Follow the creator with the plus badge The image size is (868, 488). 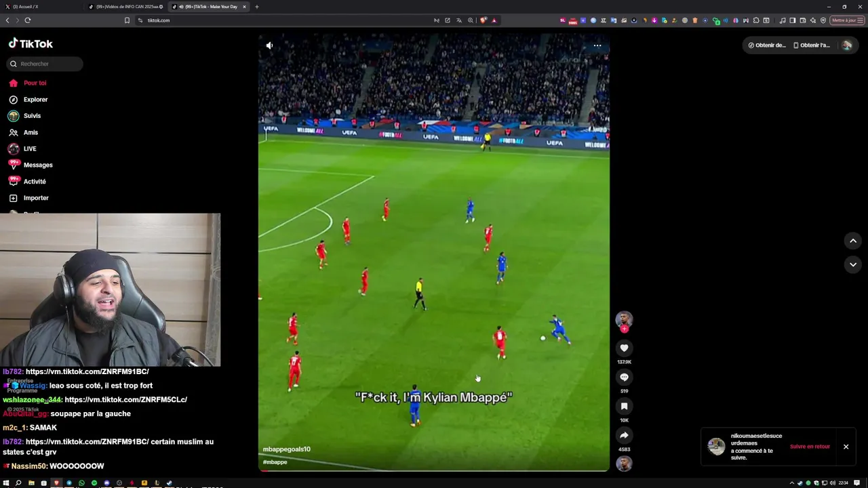[x=624, y=329]
